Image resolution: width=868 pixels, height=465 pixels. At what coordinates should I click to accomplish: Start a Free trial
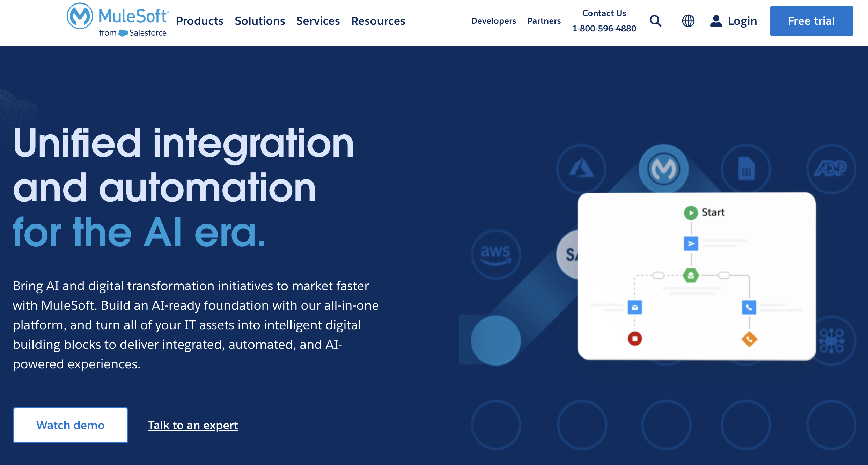[811, 21]
